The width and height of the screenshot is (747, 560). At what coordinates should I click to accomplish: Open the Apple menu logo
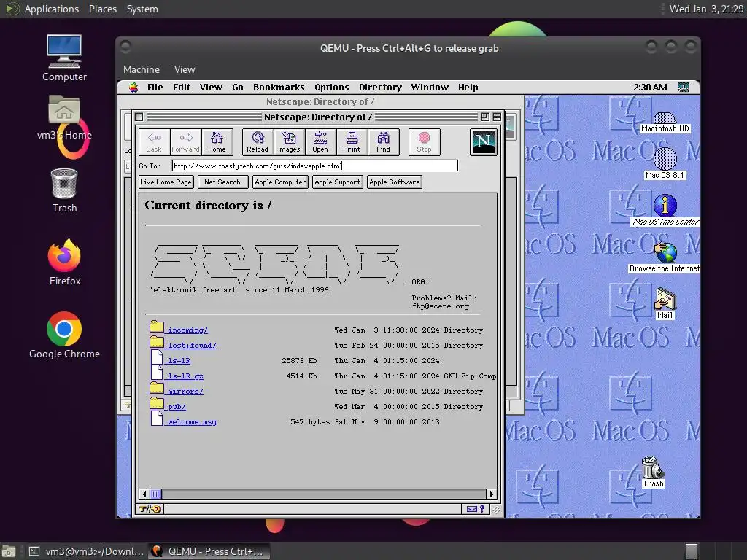pos(133,87)
